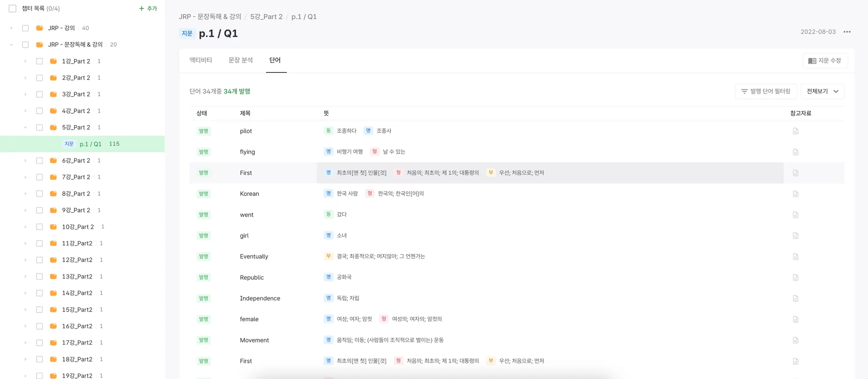The height and width of the screenshot is (379, 868).
Task: Click the word Independence in the table
Action: click(x=260, y=298)
